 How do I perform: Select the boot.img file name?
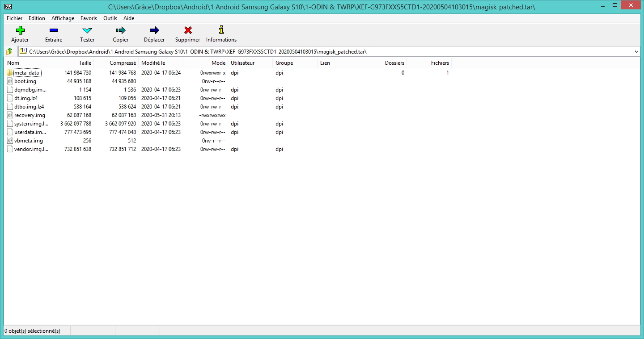(25, 81)
